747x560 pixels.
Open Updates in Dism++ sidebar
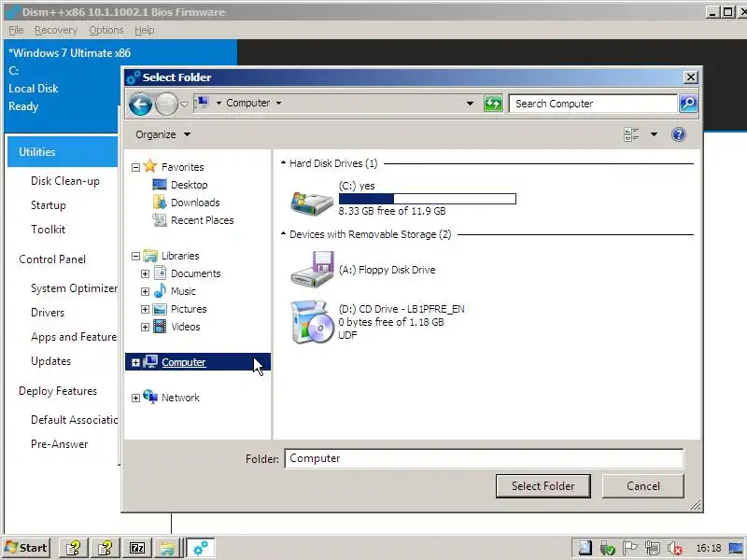(50, 361)
